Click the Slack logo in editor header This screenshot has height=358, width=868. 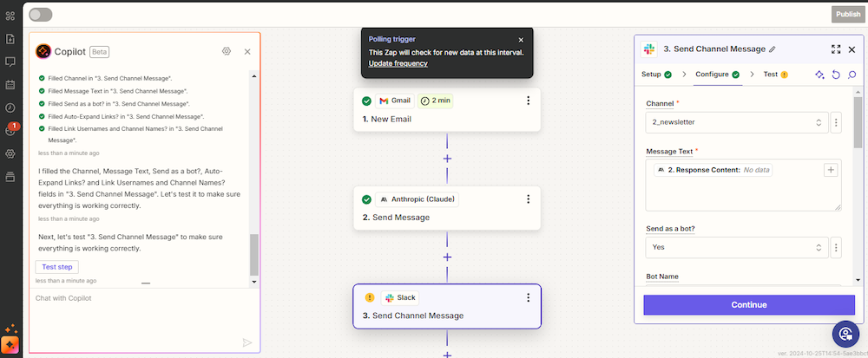pyautogui.click(x=648, y=49)
